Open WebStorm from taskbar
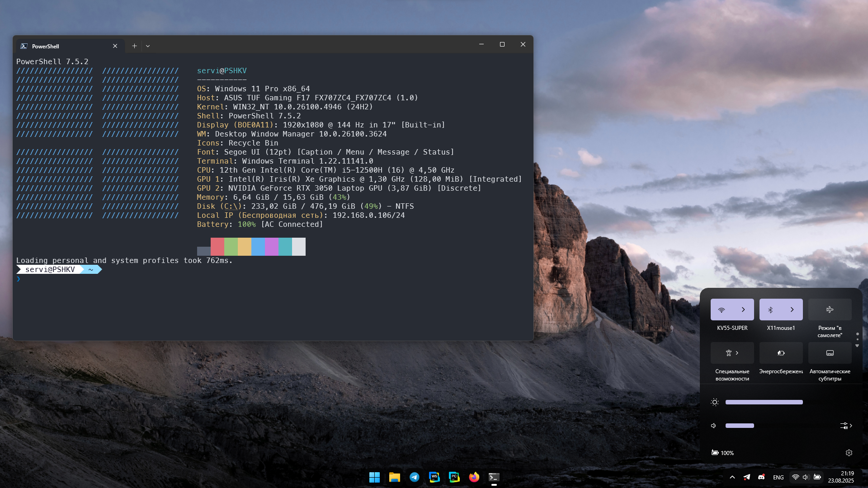 434,477
